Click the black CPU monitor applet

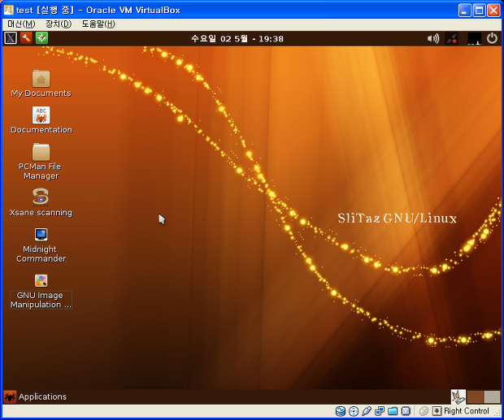(474, 39)
